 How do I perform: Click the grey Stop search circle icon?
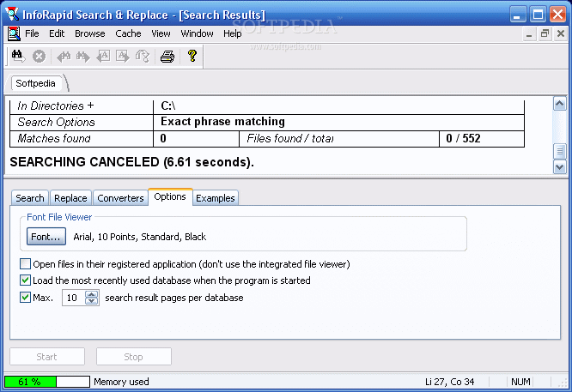39,57
